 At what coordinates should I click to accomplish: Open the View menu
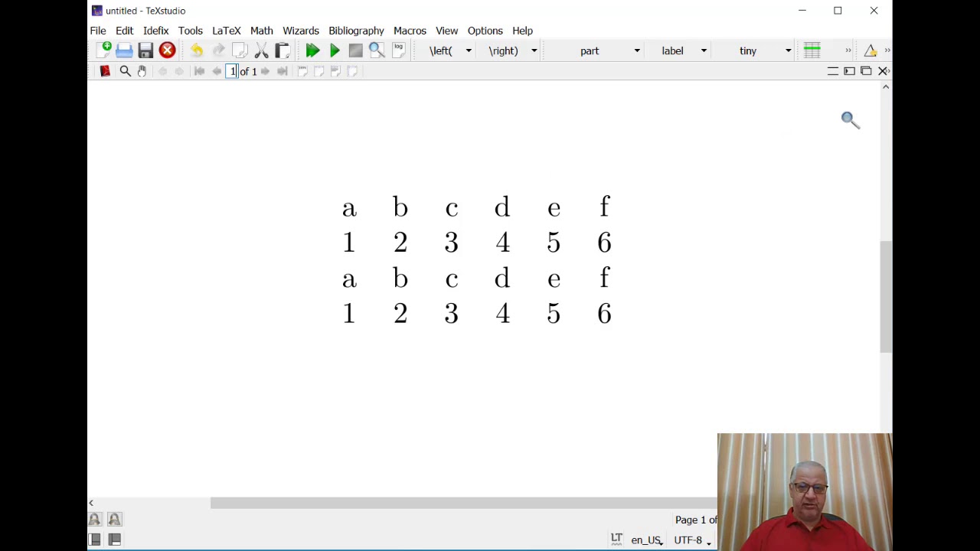447,31
